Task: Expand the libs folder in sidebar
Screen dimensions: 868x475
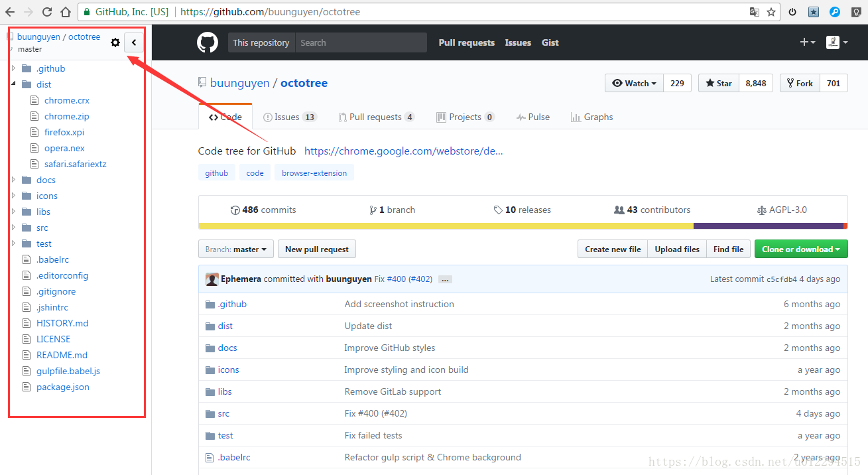Action: pos(13,212)
